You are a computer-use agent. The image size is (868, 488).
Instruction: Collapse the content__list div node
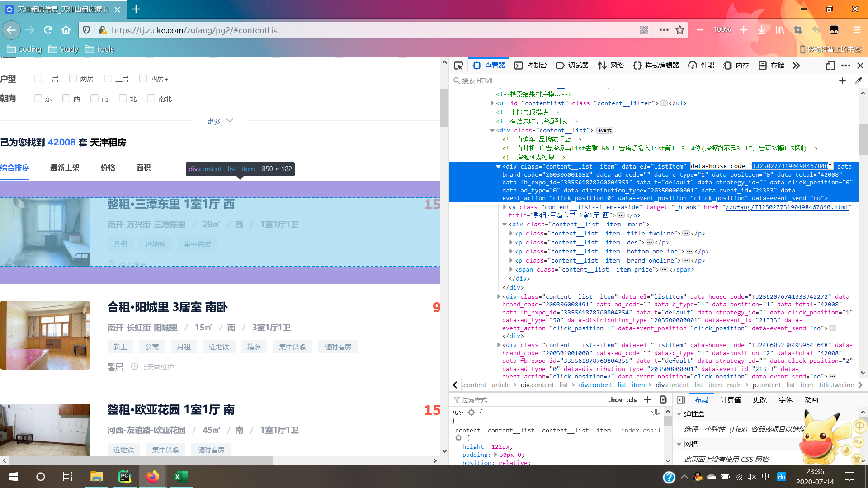(492, 130)
